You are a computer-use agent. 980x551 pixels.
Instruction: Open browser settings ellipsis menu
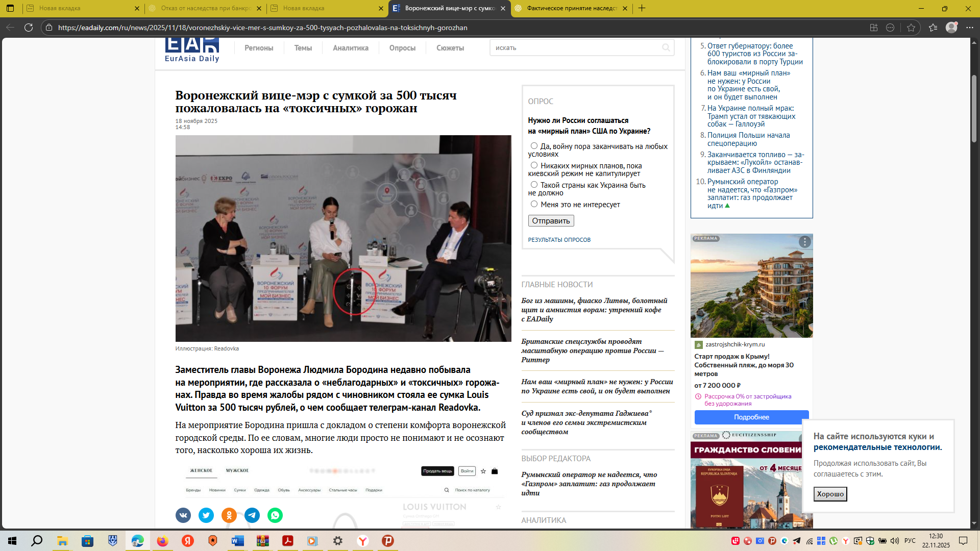click(x=969, y=28)
